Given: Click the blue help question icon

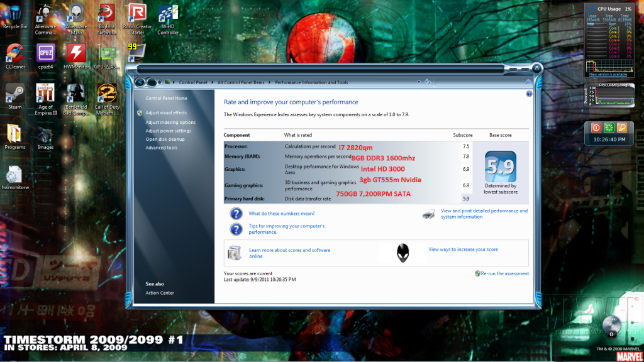Looking at the screenshot, I should [529, 94].
